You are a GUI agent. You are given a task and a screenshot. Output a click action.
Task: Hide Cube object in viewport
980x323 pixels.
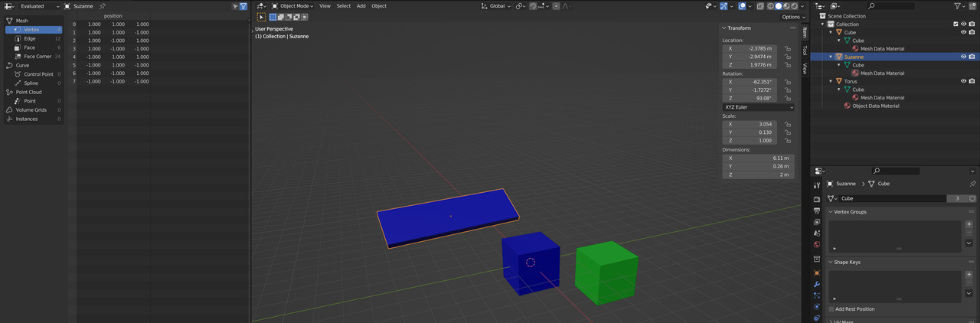963,32
